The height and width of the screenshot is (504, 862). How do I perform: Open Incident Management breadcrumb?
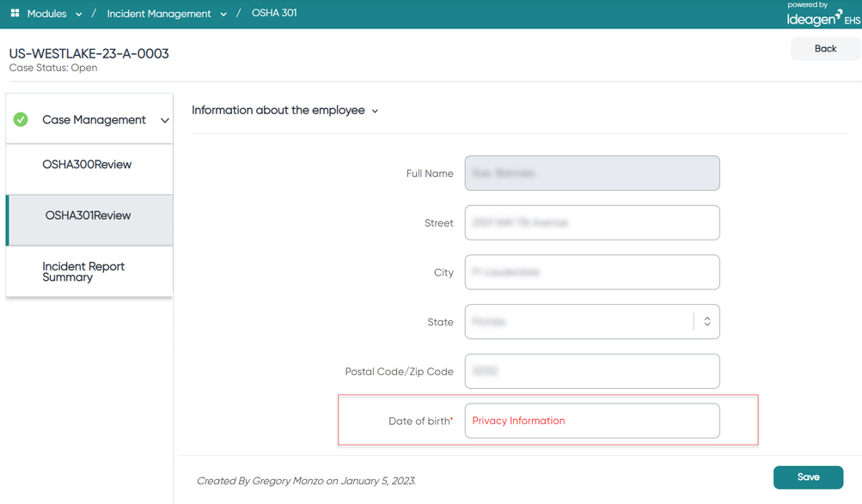click(158, 14)
